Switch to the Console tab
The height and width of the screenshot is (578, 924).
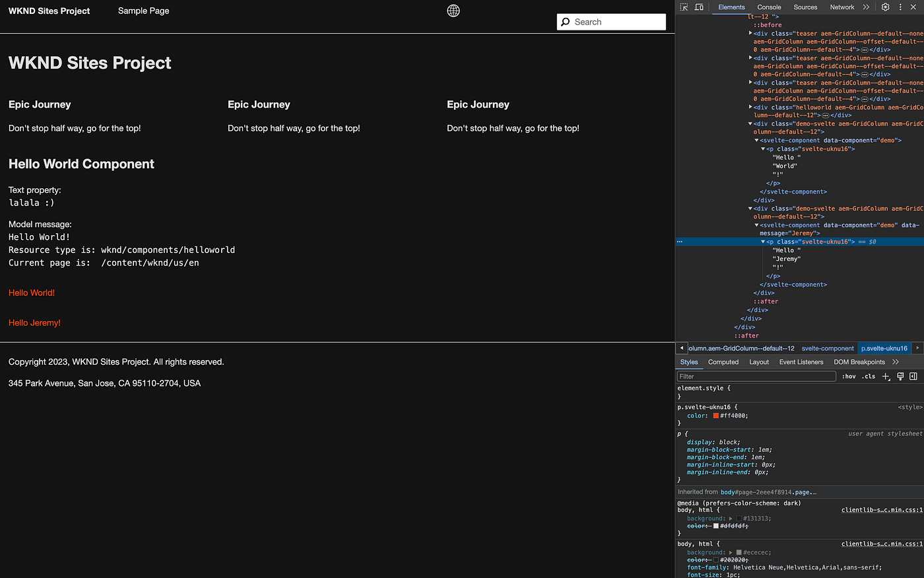click(x=769, y=7)
